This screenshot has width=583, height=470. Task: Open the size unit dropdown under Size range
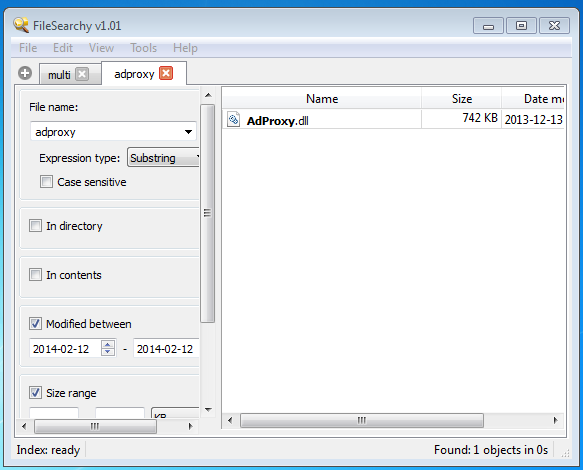(175, 413)
